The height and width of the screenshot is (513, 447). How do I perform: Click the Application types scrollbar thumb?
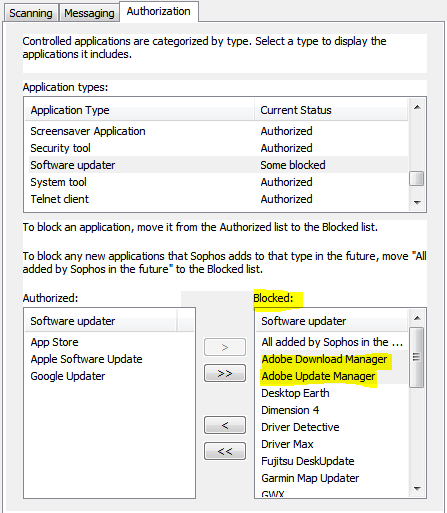pyautogui.click(x=417, y=178)
